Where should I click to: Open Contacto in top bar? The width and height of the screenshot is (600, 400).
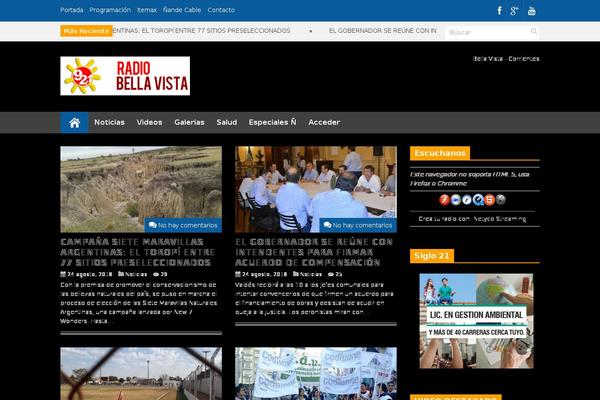(x=221, y=10)
